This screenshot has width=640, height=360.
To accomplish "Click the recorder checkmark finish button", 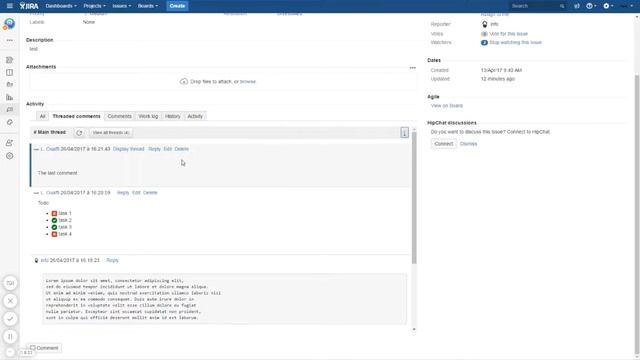I will tap(10, 319).
